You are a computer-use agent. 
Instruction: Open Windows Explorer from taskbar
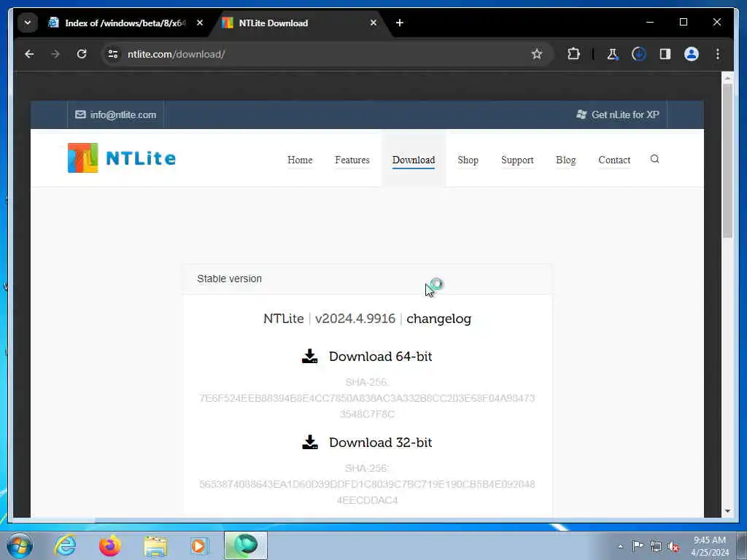tap(156, 545)
